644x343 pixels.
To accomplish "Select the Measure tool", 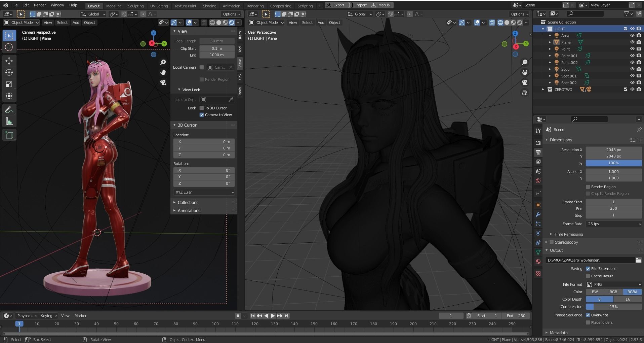I will [9, 122].
